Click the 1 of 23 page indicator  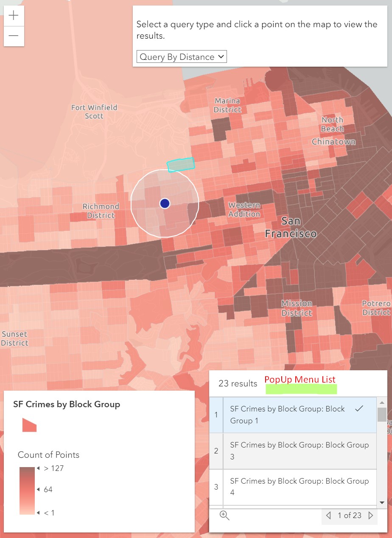pos(350,515)
